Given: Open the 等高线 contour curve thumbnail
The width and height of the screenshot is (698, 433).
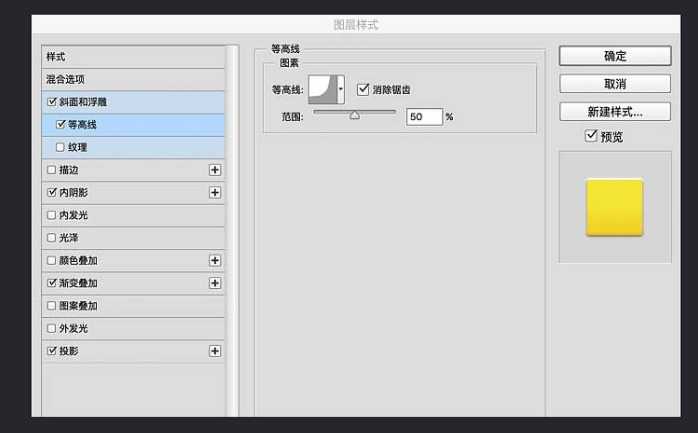Looking at the screenshot, I should coord(321,90).
